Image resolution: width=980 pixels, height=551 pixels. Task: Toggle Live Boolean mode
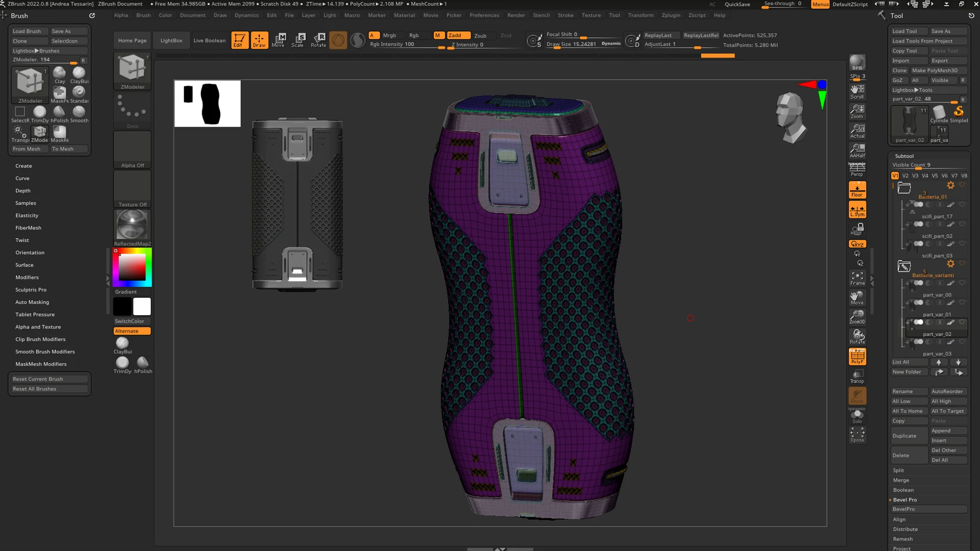point(209,40)
